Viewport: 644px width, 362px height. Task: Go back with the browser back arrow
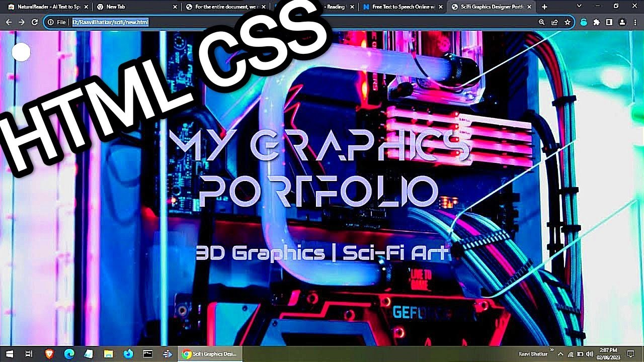pyautogui.click(x=9, y=22)
